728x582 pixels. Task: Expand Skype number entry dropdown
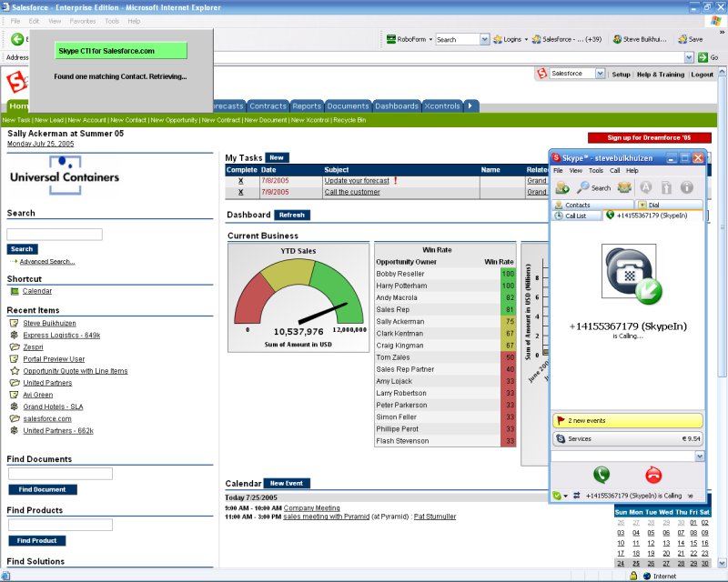[699, 456]
